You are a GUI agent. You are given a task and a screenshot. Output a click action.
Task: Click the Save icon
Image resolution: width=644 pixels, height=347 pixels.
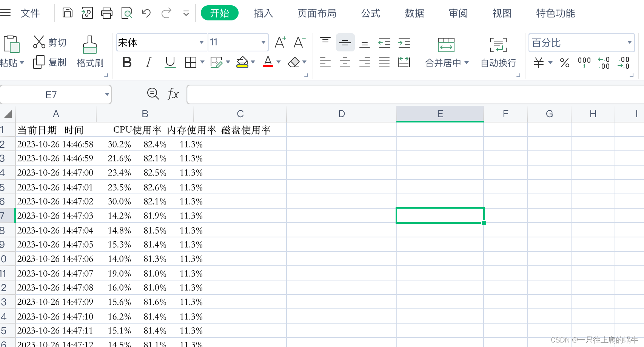coord(68,13)
